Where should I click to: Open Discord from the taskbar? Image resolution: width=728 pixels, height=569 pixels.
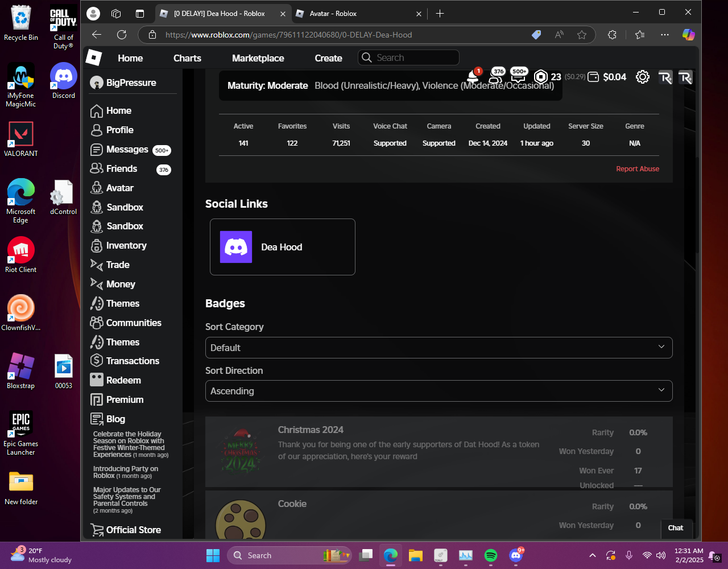click(516, 555)
